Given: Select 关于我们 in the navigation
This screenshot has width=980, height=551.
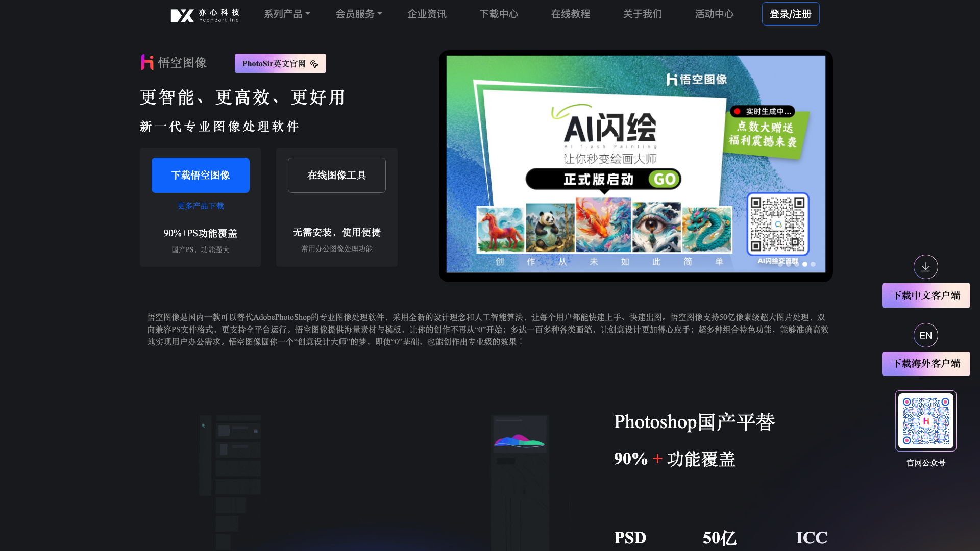Looking at the screenshot, I should 643,14.
